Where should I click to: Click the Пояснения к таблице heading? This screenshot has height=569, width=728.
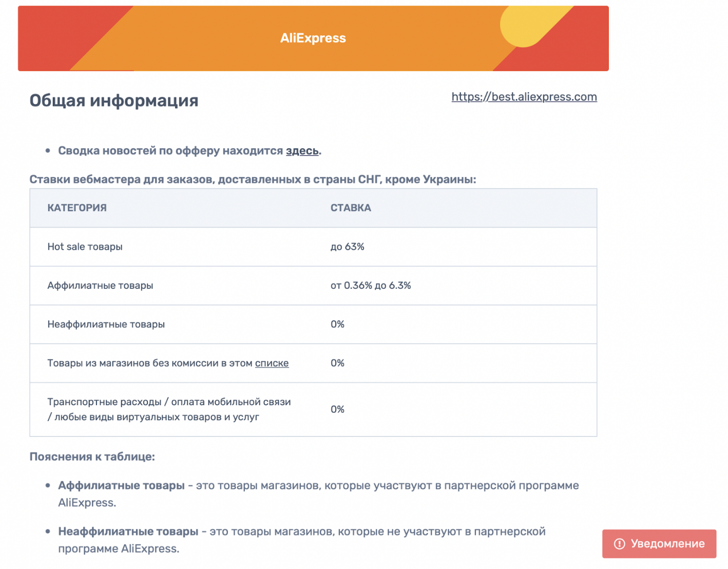tap(92, 457)
